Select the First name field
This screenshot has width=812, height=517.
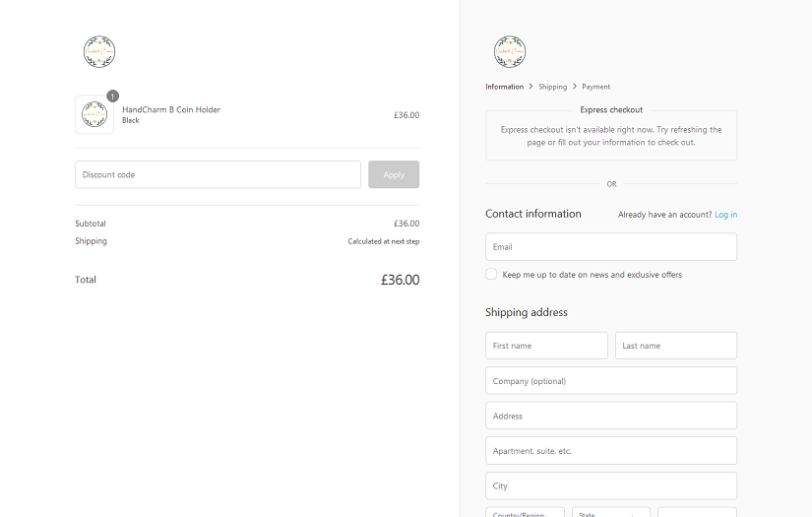(546, 346)
